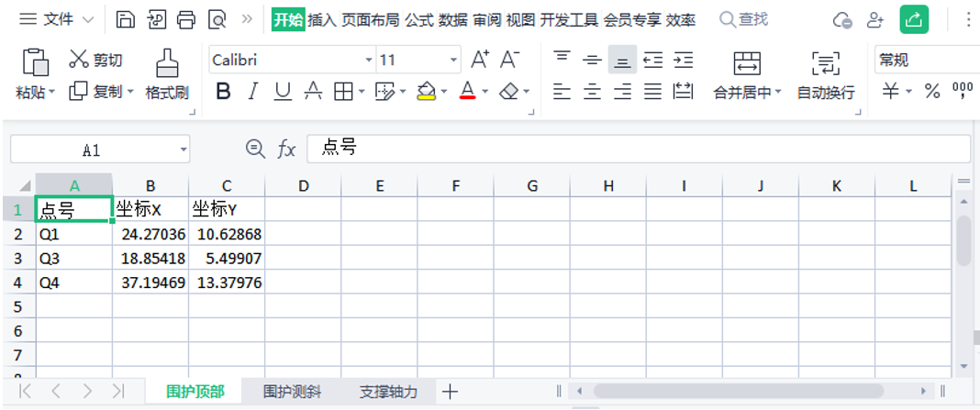Switch to the 围护测斜 sheet tab
This screenshot has width=980, height=410.
(x=291, y=392)
